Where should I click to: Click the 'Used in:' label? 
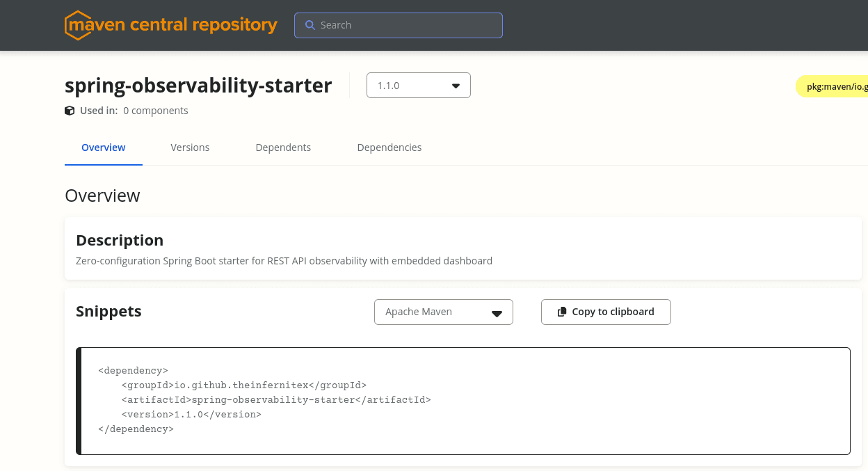click(x=99, y=111)
